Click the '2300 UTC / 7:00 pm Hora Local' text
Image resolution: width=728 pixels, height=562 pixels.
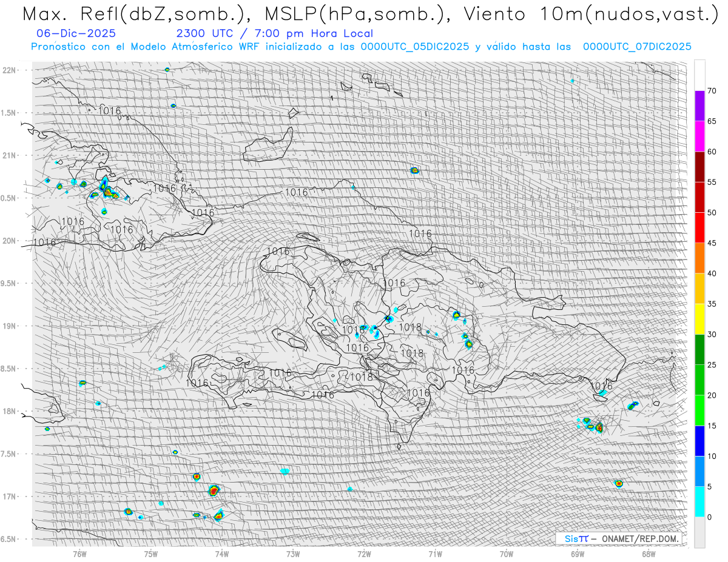275,34
